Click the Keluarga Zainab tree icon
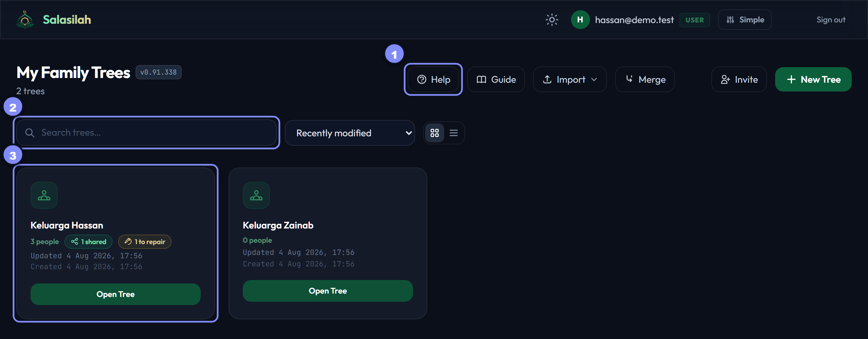The height and width of the screenshot is (339, 868). (x=256, y=195)
